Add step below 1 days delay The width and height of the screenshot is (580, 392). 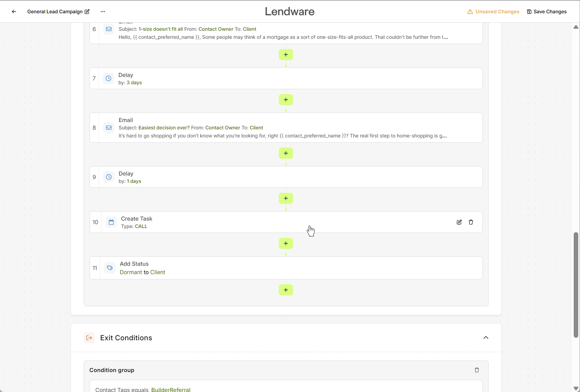click(286, 198)
